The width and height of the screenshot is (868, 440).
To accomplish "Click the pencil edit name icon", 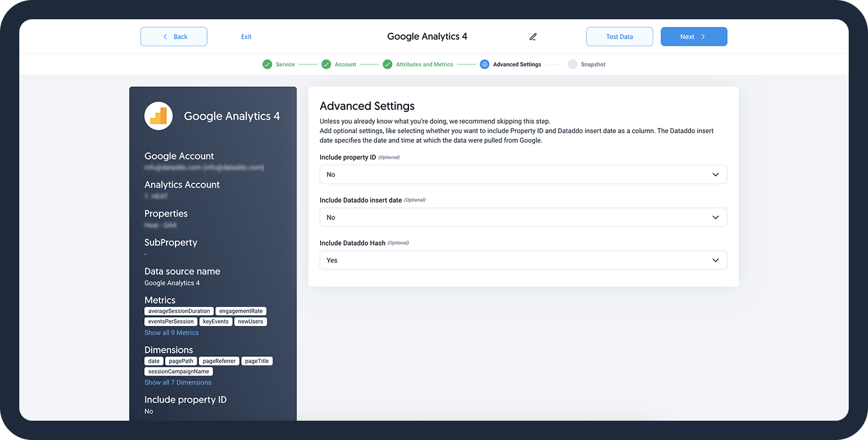I will pos(533,37).
